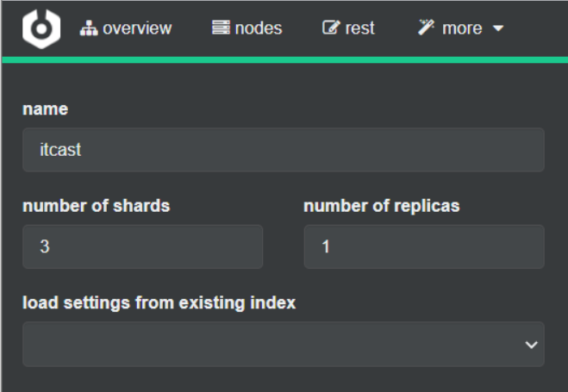Click the edit pencil icon beside rest
The image size is (568, 392).
330,28
